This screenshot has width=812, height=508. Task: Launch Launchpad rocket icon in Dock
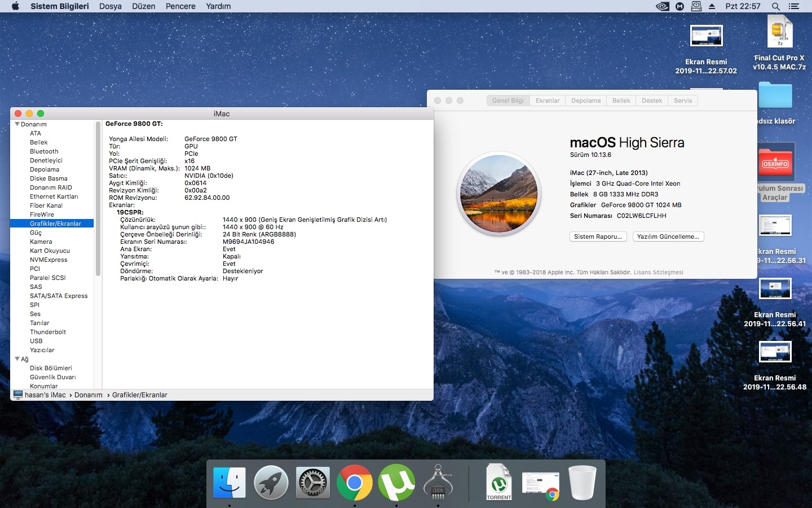pyautogui.click(x=271, y=483)
